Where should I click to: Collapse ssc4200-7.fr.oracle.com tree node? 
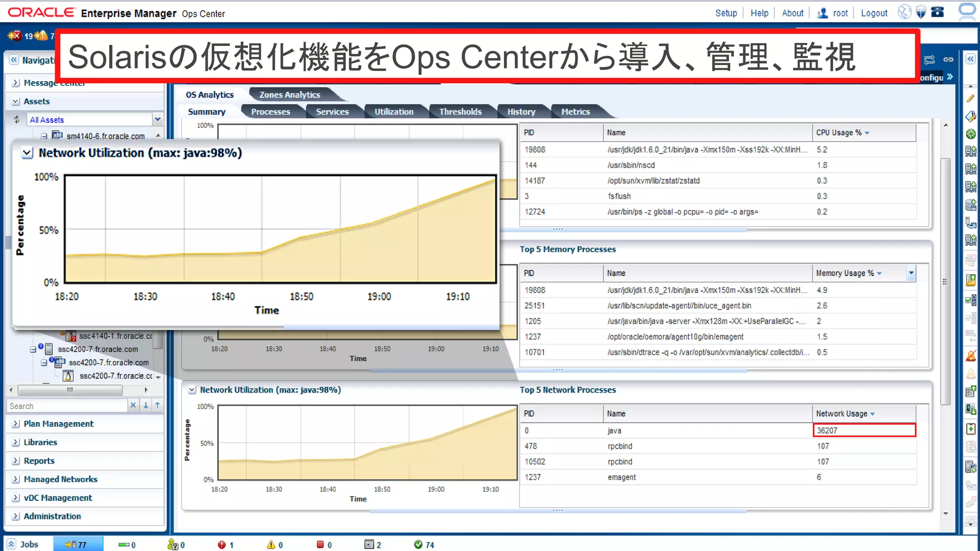click(33, 350)
